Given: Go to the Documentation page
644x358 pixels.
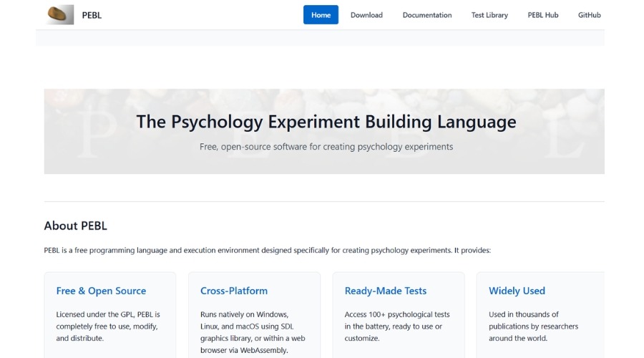Looking at the screenshot, I should tap(427, 15).
